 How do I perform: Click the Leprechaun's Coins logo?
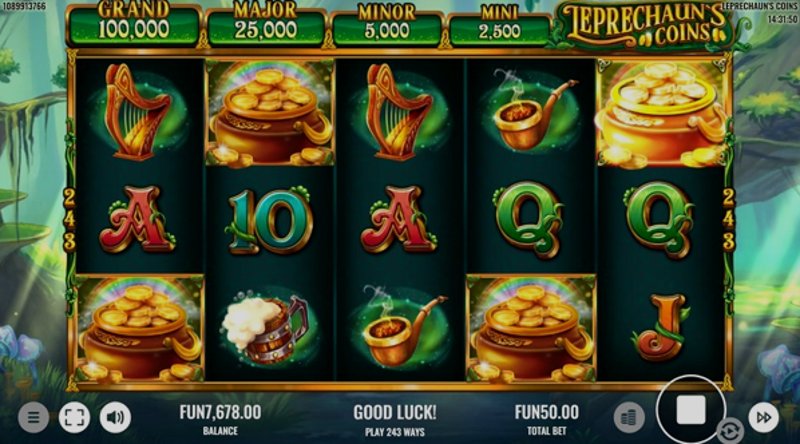coord(645,24)
